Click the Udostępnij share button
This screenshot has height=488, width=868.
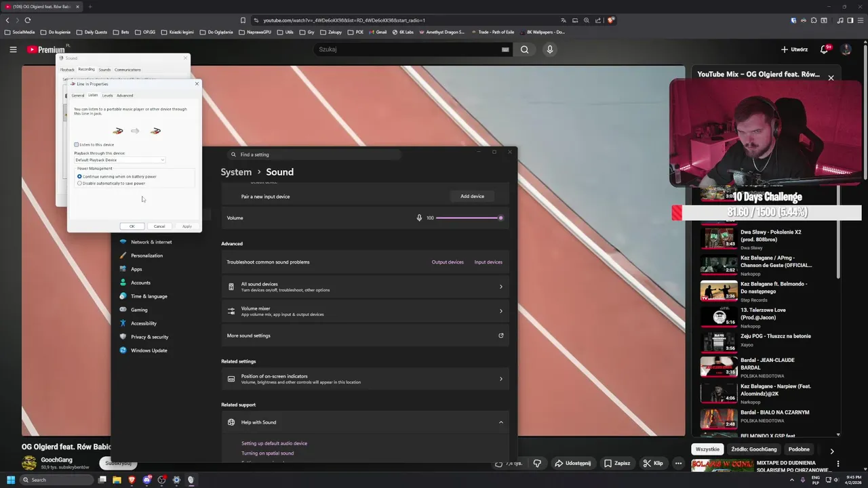coord(572,464)
